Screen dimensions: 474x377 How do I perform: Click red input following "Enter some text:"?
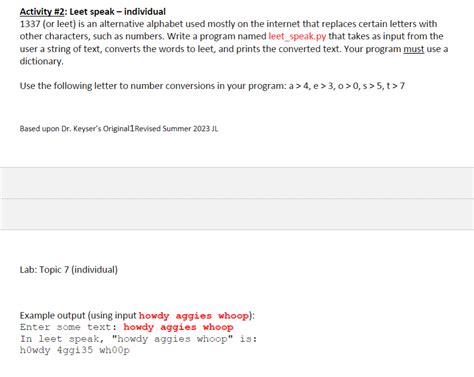(178, 327)
